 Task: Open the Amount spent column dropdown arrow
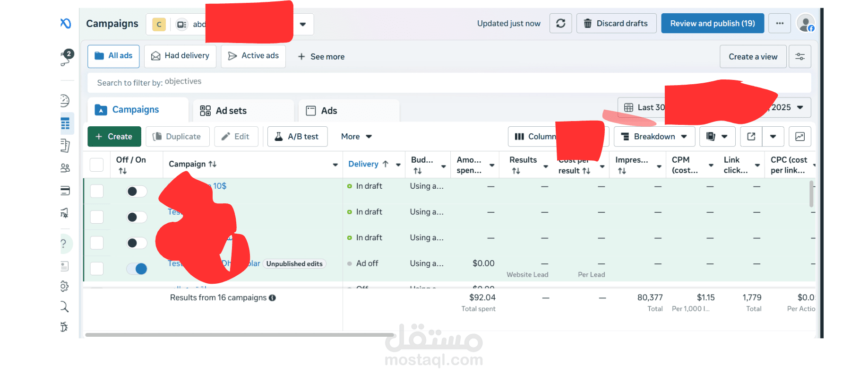492,165
